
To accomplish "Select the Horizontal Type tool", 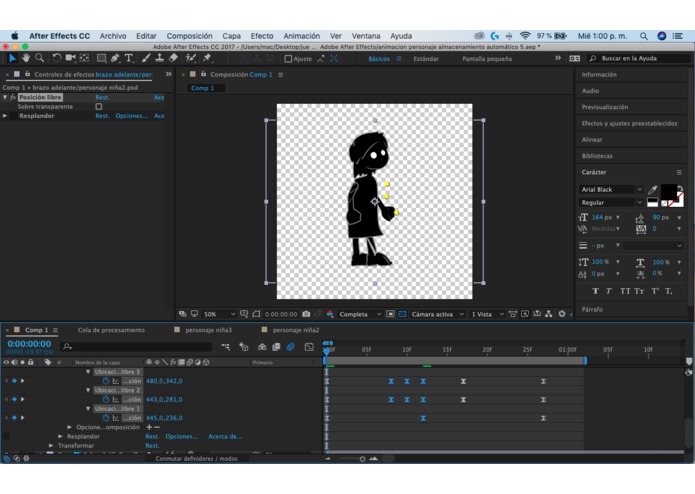I will (129, 59).
